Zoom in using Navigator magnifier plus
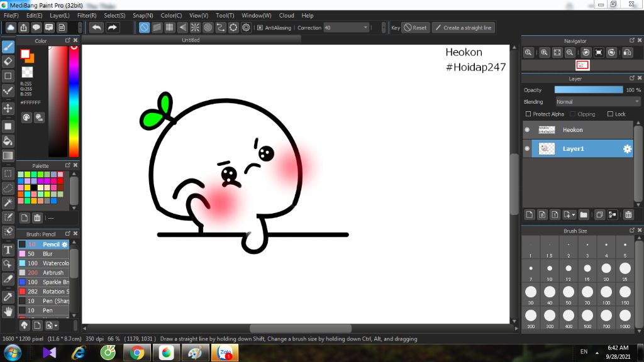 tap(544, 53)
